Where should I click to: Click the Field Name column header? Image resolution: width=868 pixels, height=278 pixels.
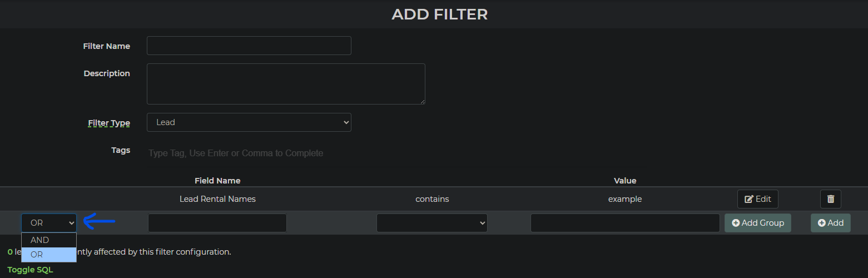point(217,181)
